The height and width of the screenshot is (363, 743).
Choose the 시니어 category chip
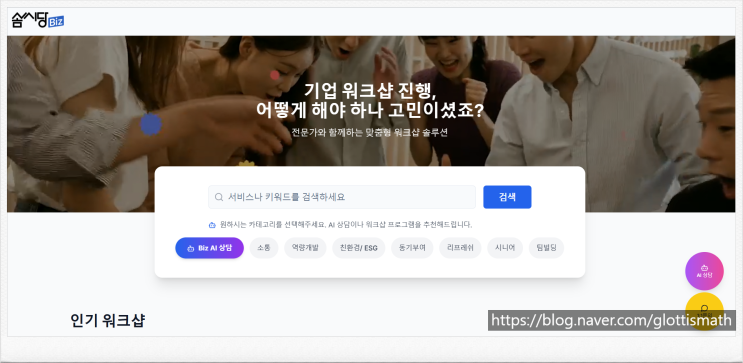click(x=505, y=248)
